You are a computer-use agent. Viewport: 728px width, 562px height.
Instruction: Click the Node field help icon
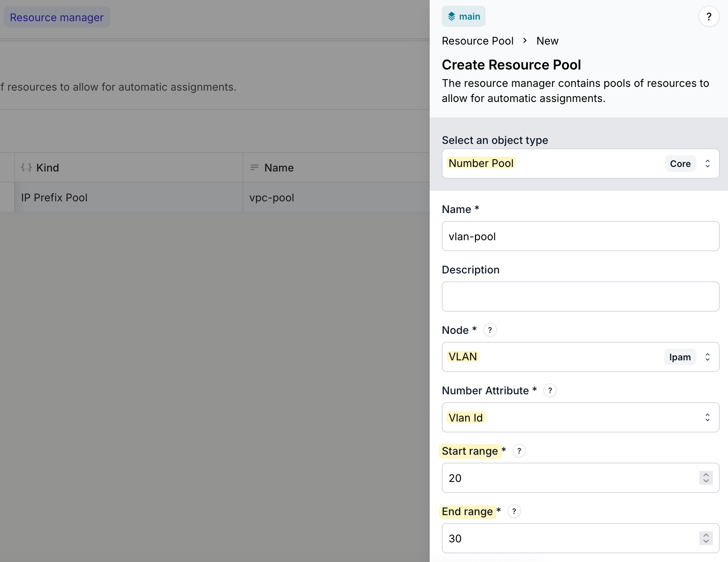coord(490,330)
